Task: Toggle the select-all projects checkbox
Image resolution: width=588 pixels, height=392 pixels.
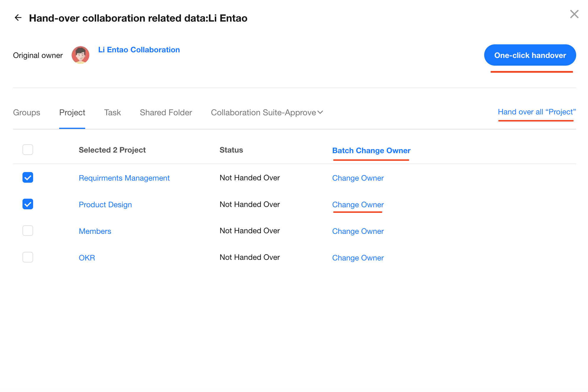Action: point(28,150)
